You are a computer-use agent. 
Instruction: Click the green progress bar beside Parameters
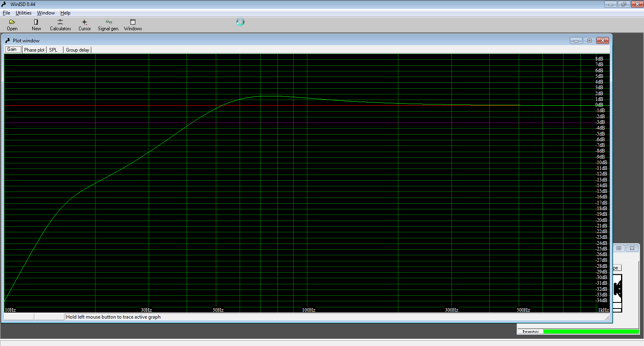(x=591, y=331)
